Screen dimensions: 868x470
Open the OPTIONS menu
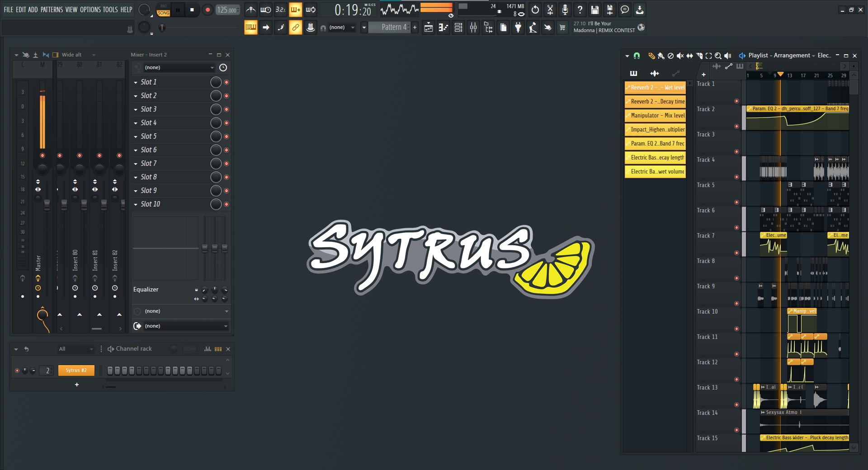(x=90, y=9)
